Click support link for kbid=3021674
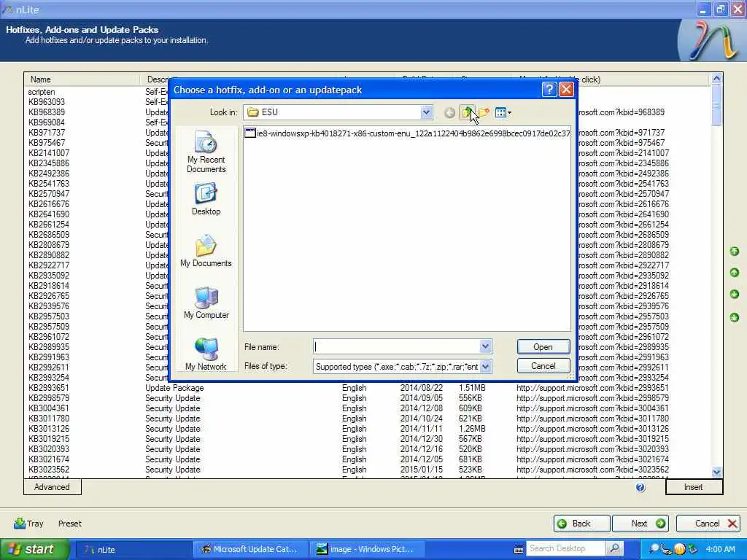Image resolution: width=747 pixels, height=560 pixels. pyautogui.click(x=592, y=459)
